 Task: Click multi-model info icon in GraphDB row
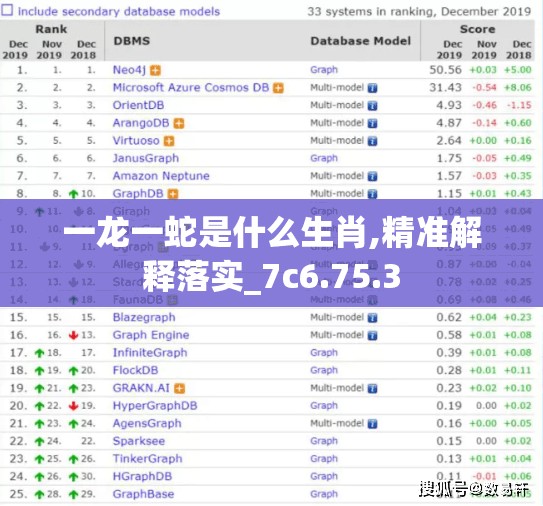point(372,194)
